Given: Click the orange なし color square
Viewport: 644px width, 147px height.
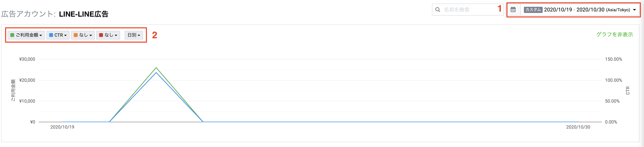Looking at the screenshot, I should pos(76,35).
